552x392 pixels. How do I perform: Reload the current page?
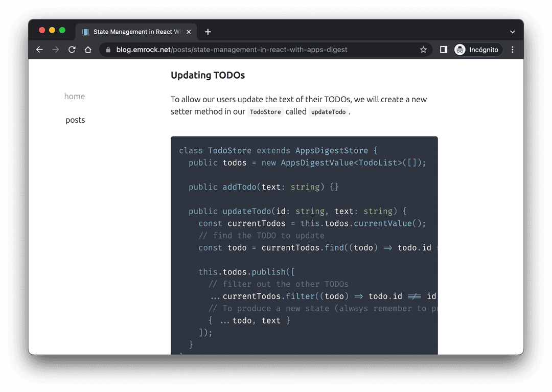(72, 50)
